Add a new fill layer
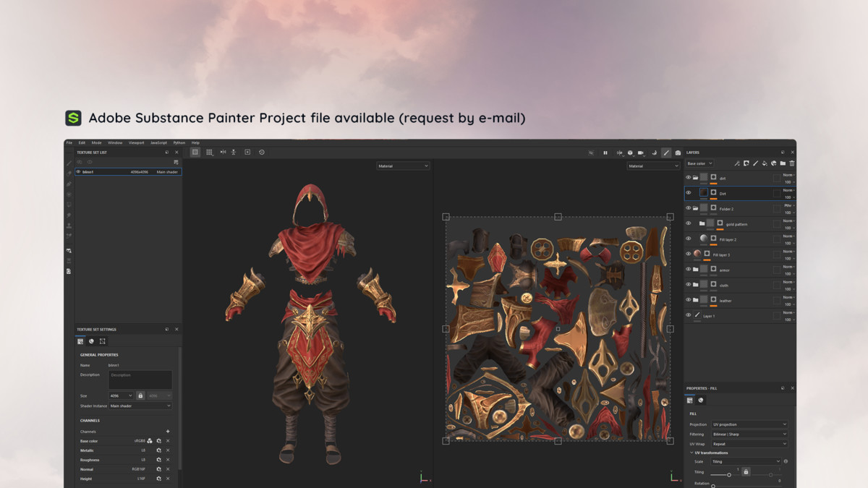This screenshot has height=488, width=868. 765,163
